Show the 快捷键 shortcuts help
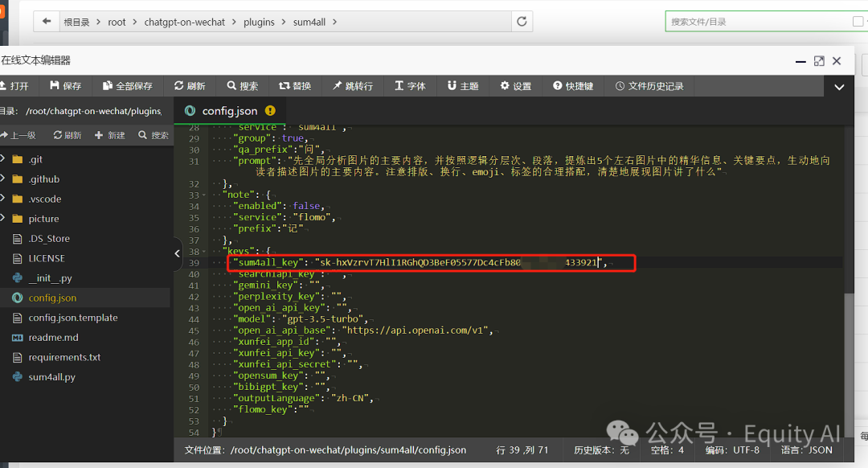 tap(573, 86)
